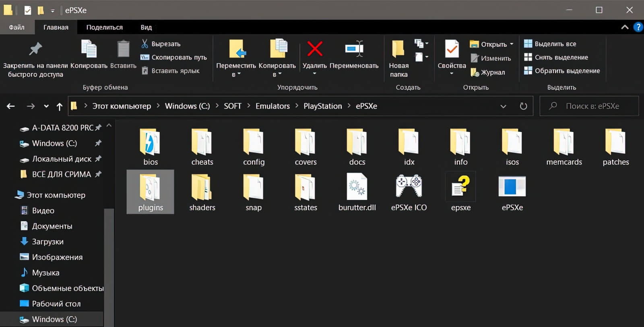644x327 pixels.
Task: Open Quick Access Toolbar customize arrow
Action: (x=53, y=11)
